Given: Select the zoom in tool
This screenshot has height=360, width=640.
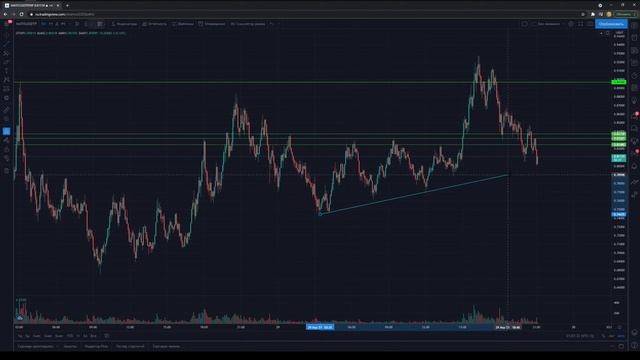Looking at the screenshot, I should [x=6, y=119].
